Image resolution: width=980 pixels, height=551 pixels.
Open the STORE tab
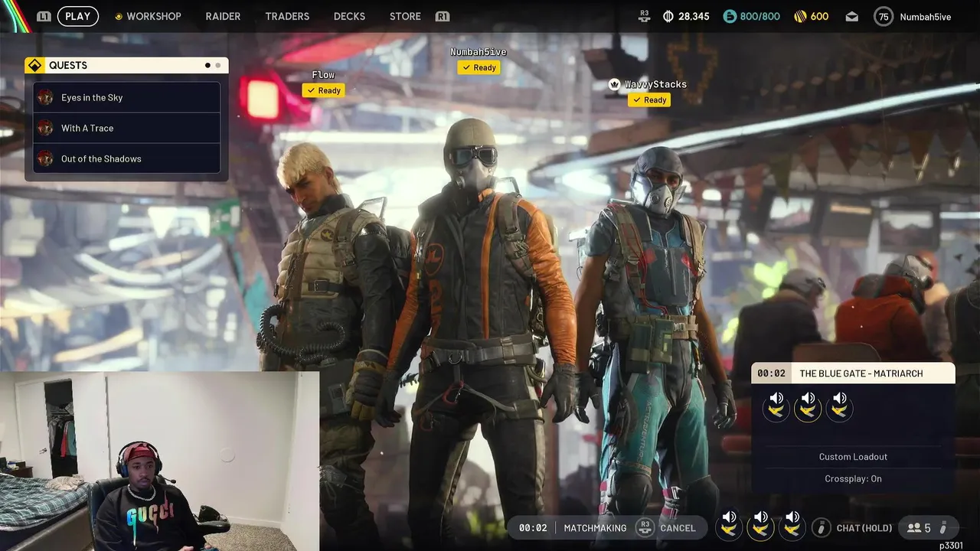click(405, 16)
